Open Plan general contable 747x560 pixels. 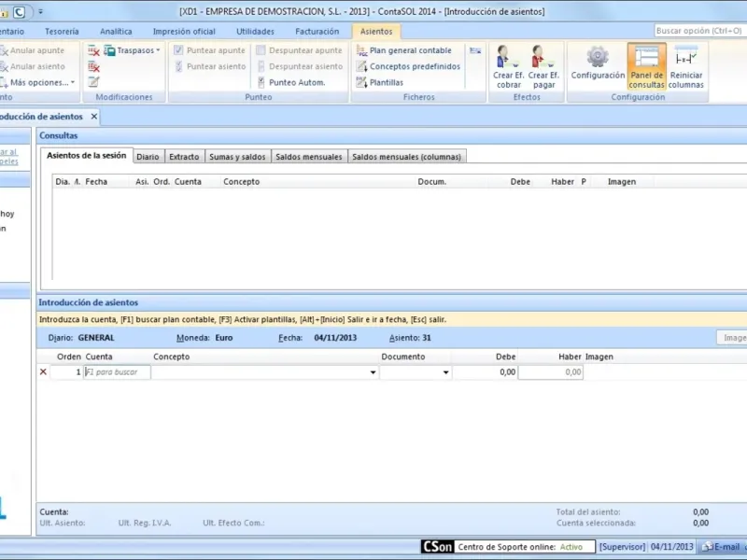(x=404, y=50)
